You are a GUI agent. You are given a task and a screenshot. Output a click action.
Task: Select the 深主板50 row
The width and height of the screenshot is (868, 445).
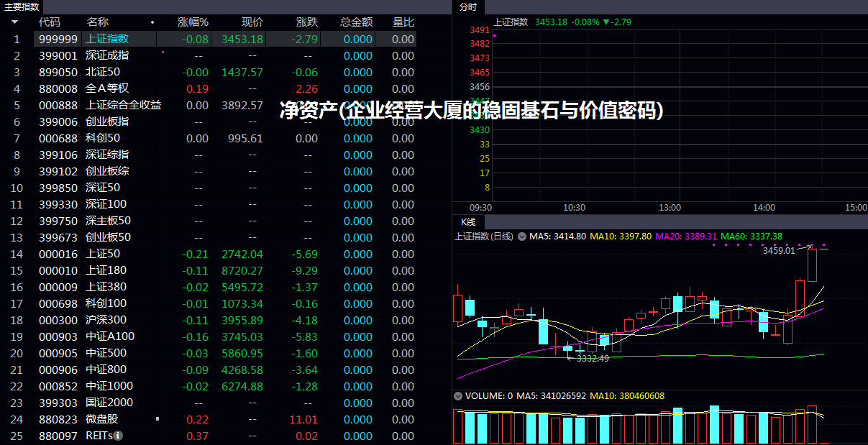click(x=209, y=221)
